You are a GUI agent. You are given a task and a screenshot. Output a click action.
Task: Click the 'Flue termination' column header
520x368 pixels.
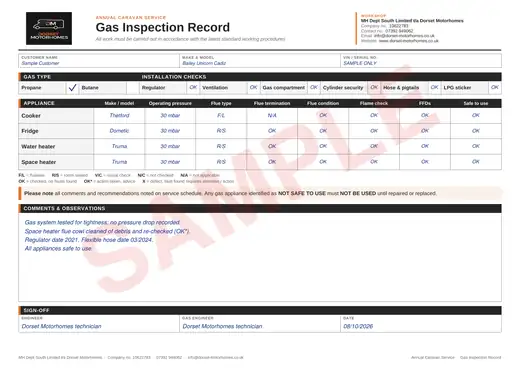[x=272, y=103]
